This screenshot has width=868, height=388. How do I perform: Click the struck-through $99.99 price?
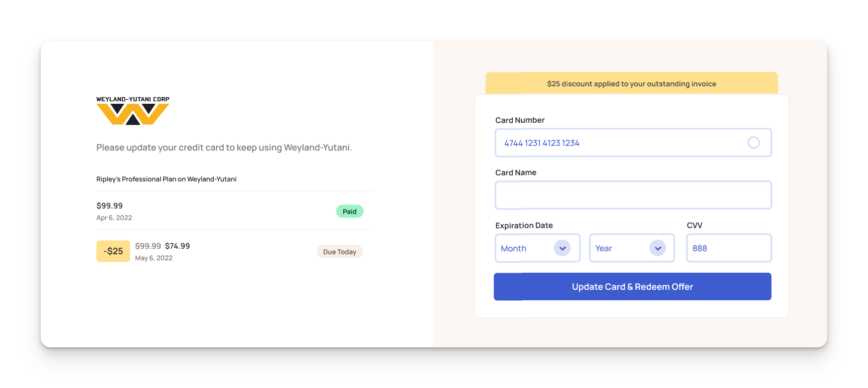(x=148, y=246)
